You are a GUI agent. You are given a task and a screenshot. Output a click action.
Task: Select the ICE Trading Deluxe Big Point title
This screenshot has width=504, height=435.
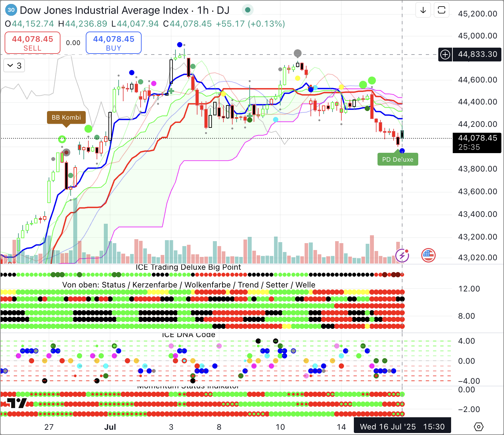tap(188, 267)
